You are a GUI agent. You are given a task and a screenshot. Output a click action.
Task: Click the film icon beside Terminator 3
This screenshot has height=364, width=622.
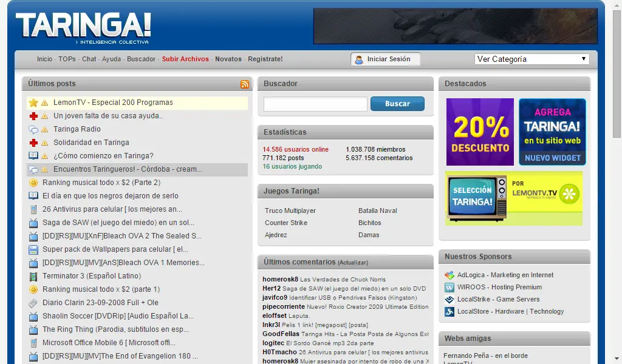point(33,276)
